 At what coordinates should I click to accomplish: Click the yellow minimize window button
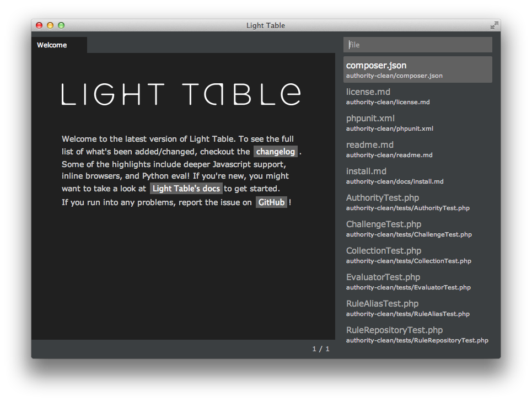50,25
